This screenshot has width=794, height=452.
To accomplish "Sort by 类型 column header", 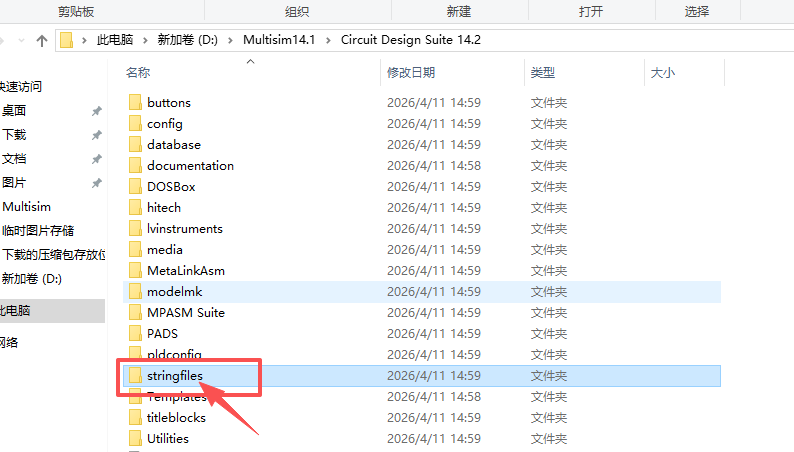I will 542,73.
